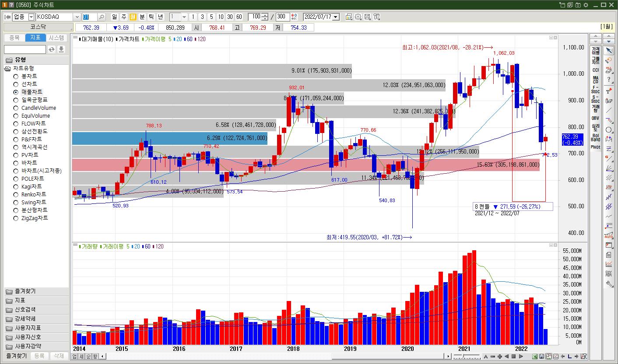The width and height of the screenshot is (618, 364).
Task: Click the save icon in bottom toolbar
Action: coord(542,357)
